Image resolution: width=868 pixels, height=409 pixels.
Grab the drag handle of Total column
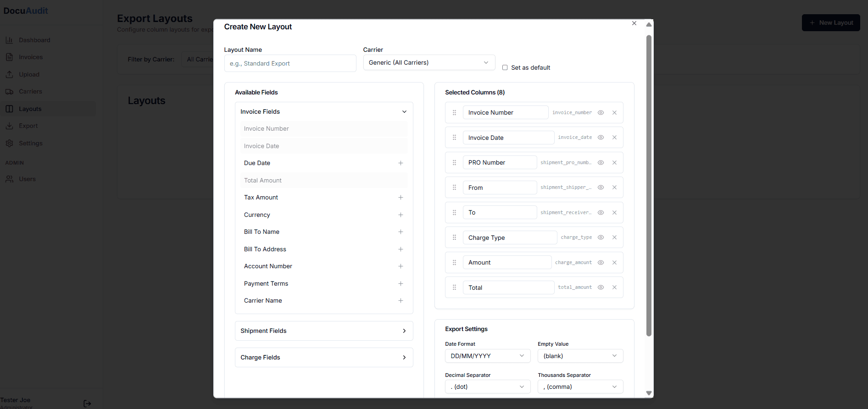pyautogui.click(x=455, y=287)
